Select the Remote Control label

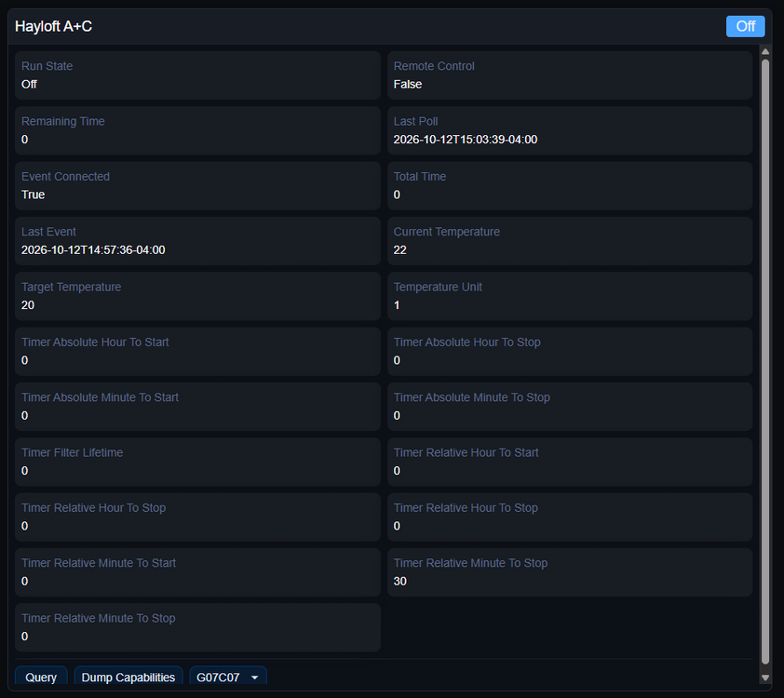pyautogui.click(x=434, y=66)
